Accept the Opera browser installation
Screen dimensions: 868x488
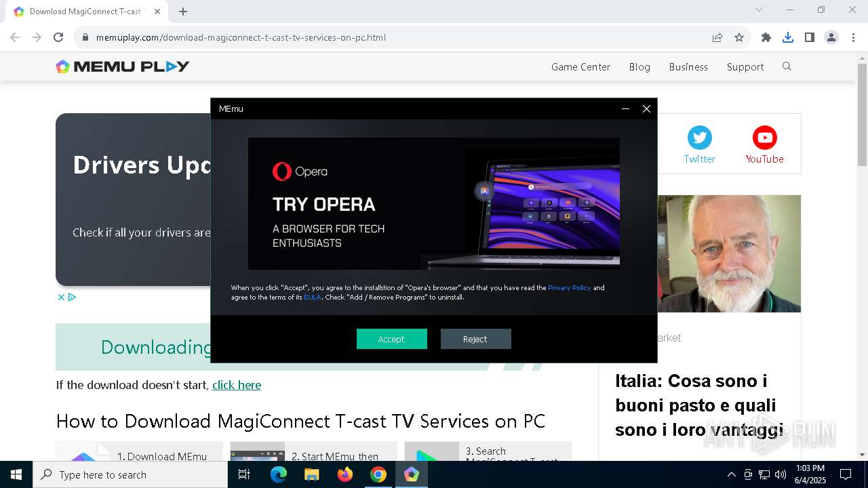[x=392, y=339]
